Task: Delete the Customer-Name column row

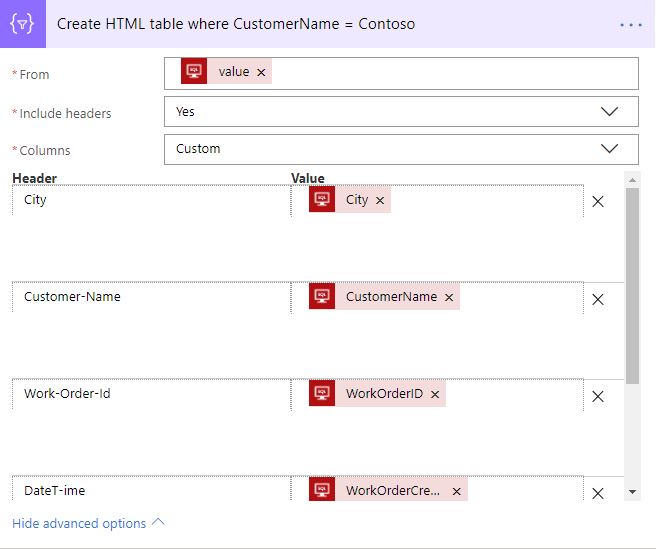Action: [598, 299]
